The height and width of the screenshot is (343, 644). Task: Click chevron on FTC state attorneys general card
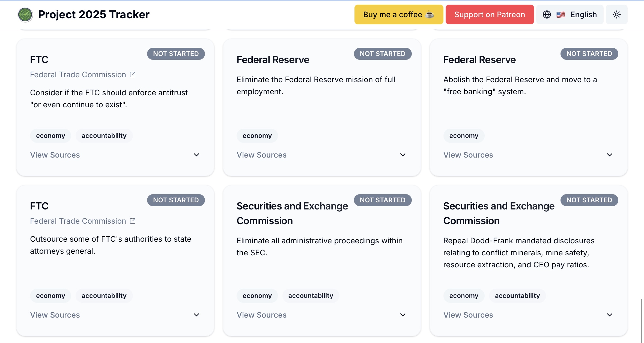[x=196, y=315]
